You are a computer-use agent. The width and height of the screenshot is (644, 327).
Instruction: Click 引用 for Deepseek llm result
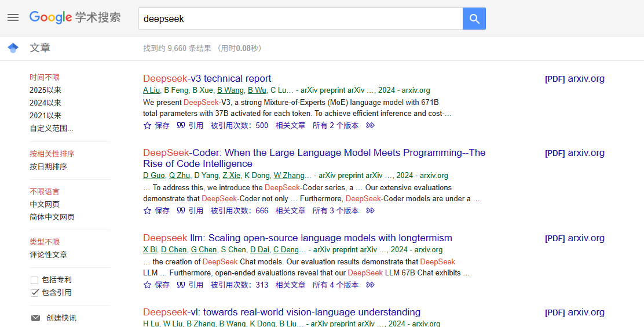190,285
